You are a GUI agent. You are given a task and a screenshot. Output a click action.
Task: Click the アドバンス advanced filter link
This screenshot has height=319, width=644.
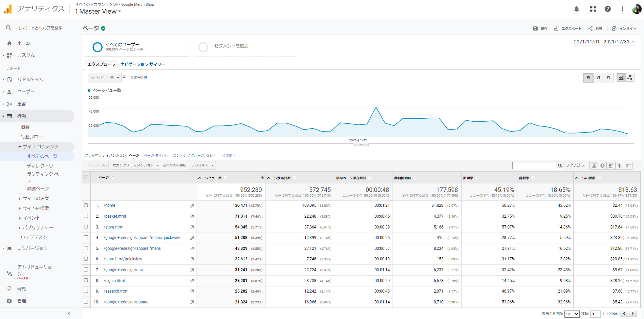(x=576, y=165)
